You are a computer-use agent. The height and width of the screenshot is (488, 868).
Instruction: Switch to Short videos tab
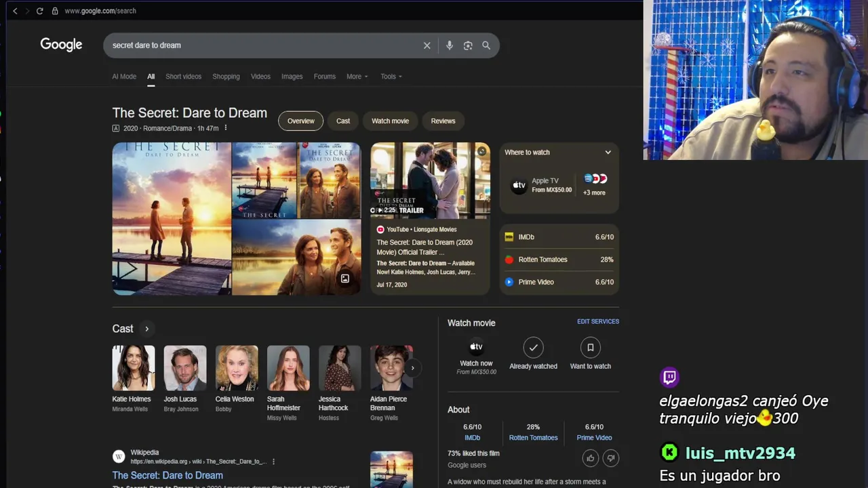183,77
